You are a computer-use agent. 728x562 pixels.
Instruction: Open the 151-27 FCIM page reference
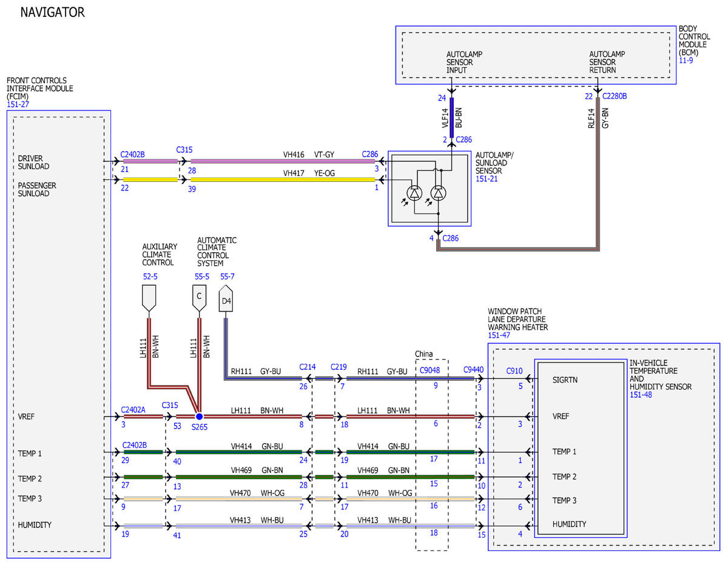18,104
